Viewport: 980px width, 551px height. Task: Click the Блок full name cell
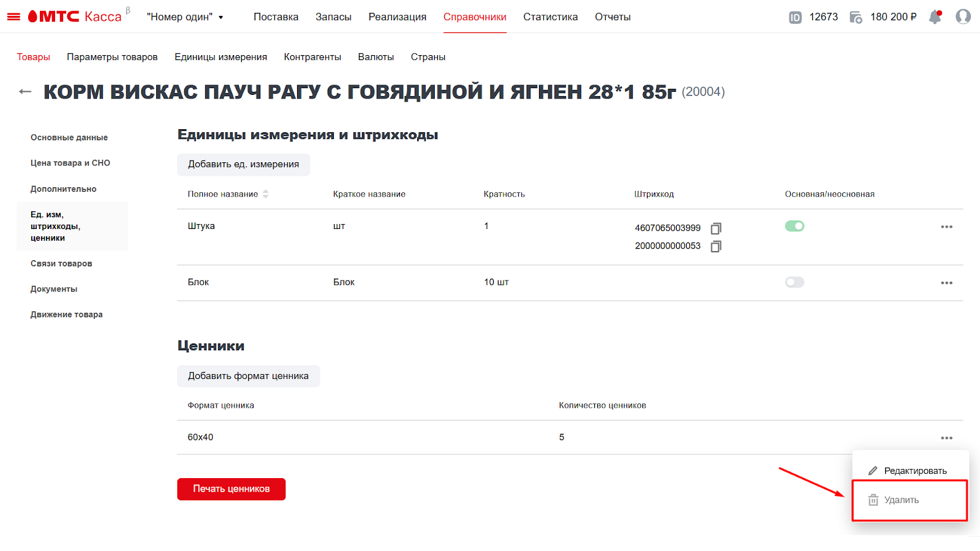coord(198,282)
